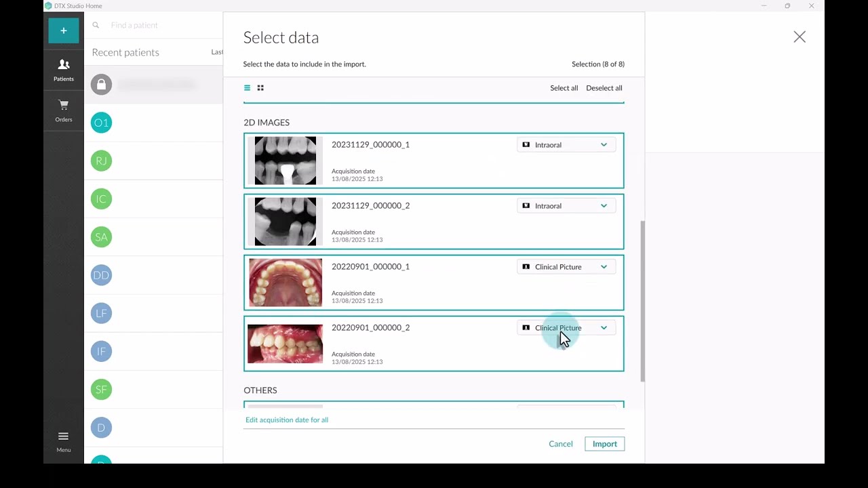Select patient avatar LF
The width and height of the screenshot is (868, 488).
point(101,313)
